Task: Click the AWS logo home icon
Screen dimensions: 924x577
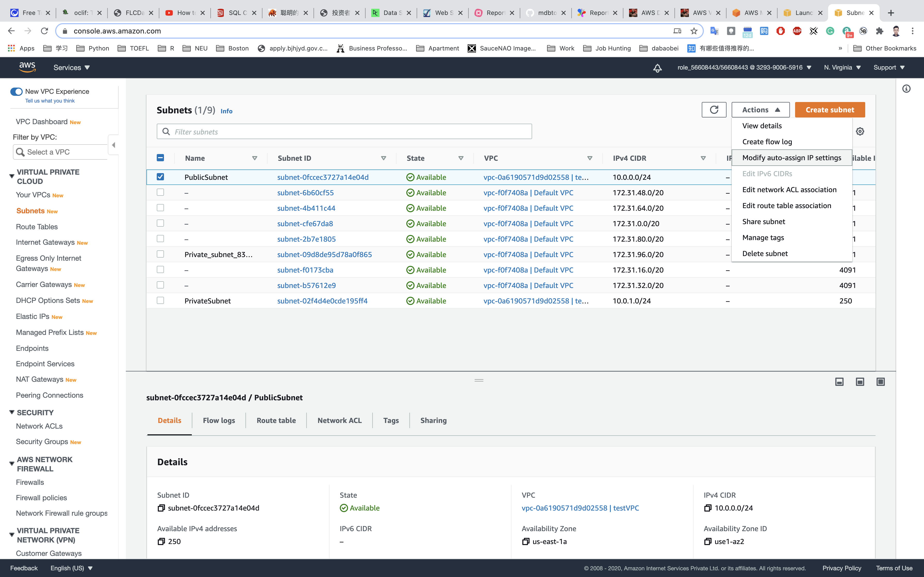Action: [28, 67]
